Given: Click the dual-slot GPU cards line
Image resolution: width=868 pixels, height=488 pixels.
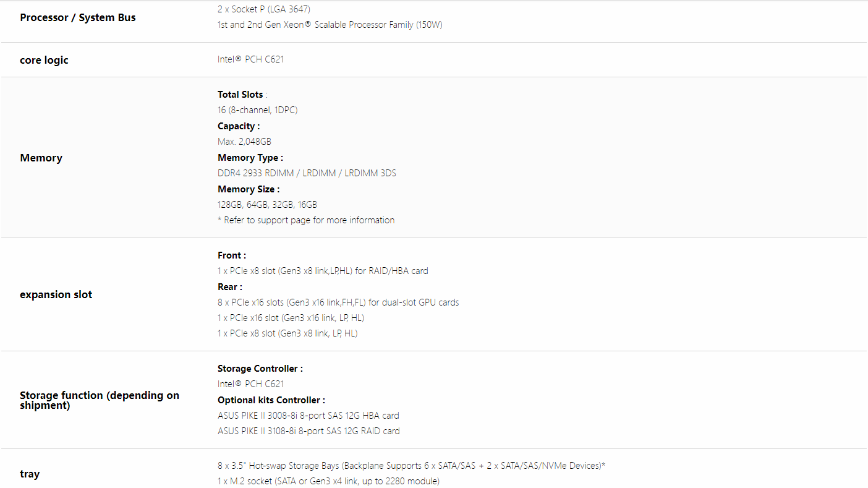Looking at the screenshot, I should [338, 302].
